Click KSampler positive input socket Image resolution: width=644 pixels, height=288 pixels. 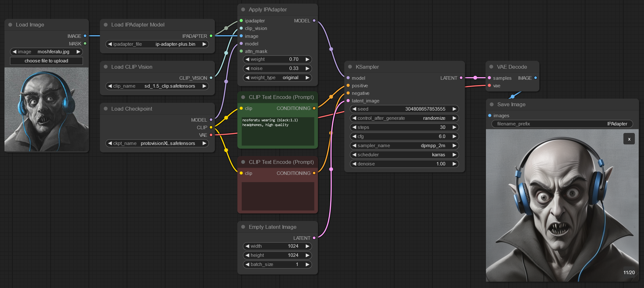tap(348, 85)
